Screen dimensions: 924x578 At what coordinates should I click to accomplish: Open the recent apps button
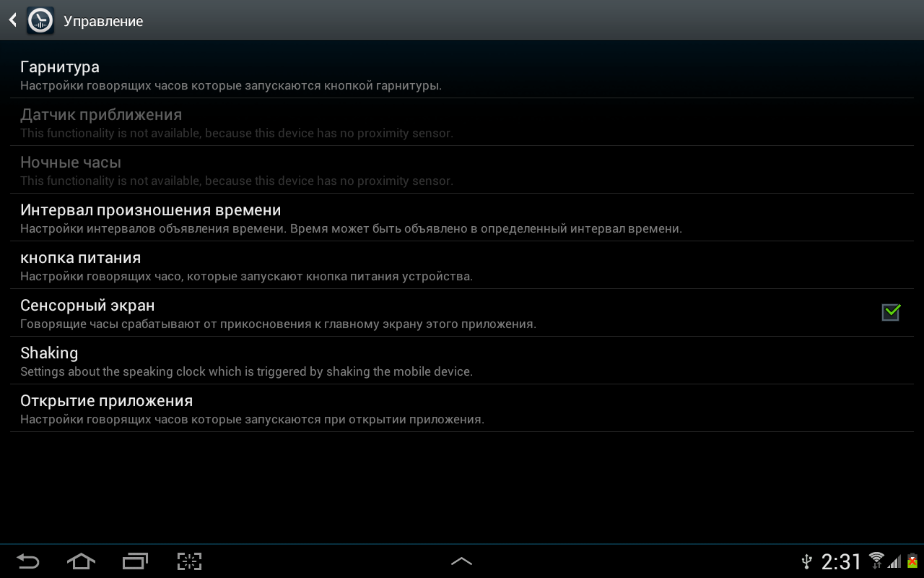[x=135, y=561]
